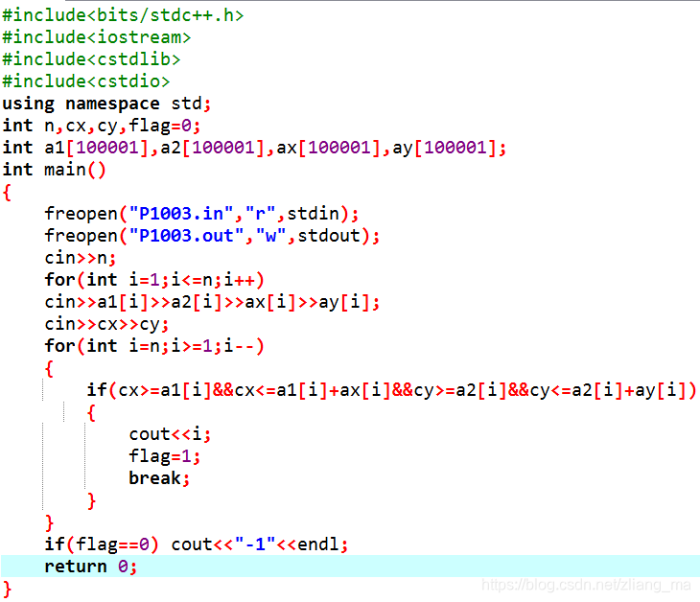Click the cin>>n statement

pos(81,258)
